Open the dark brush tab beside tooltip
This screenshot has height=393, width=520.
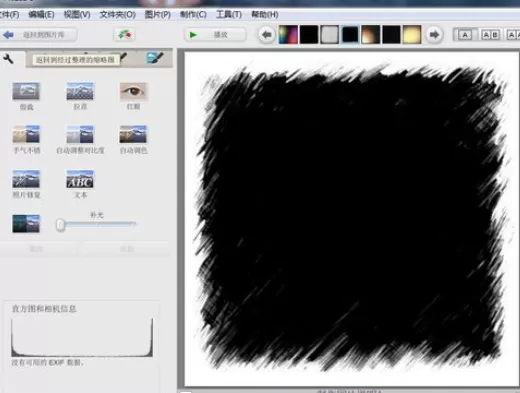[124, 57]
